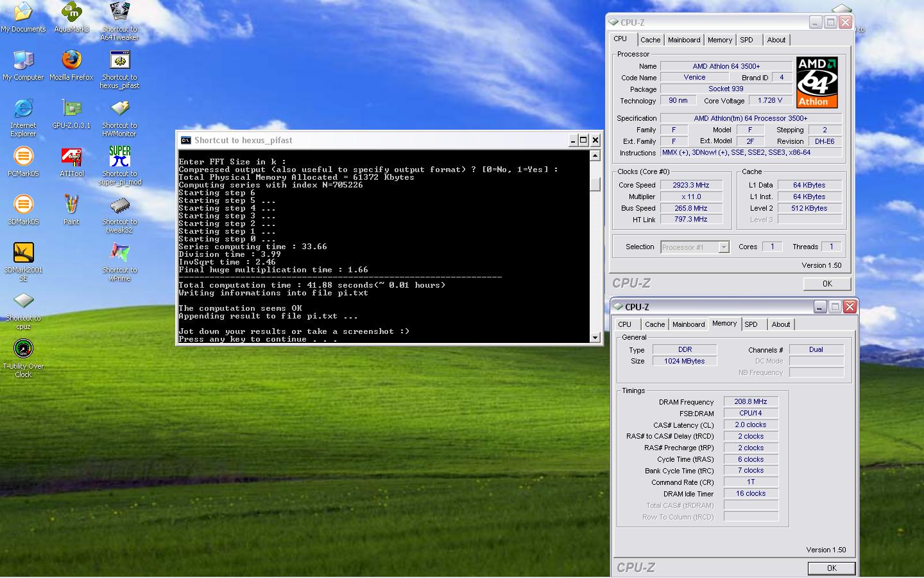Click console scrollbar up arrow

coord(595,155)
